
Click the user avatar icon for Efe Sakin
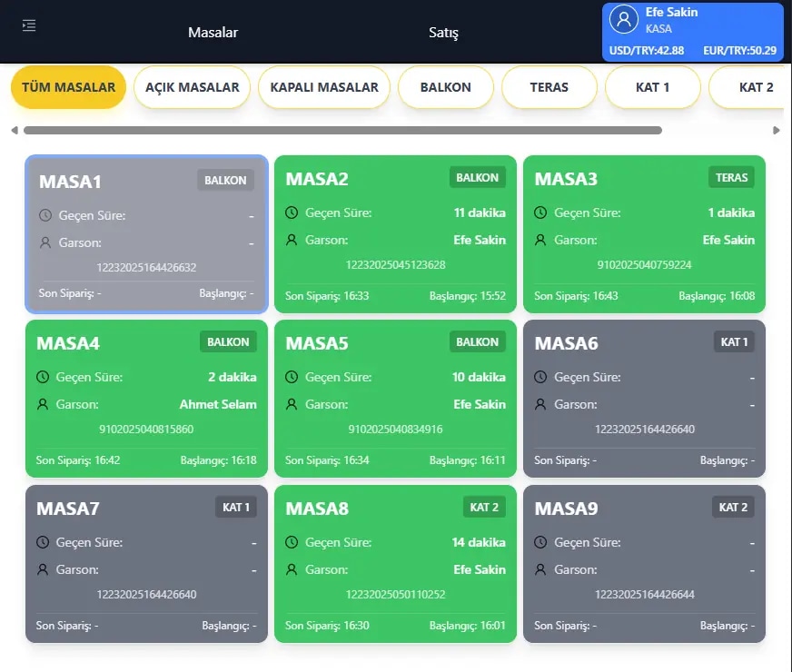624,19
